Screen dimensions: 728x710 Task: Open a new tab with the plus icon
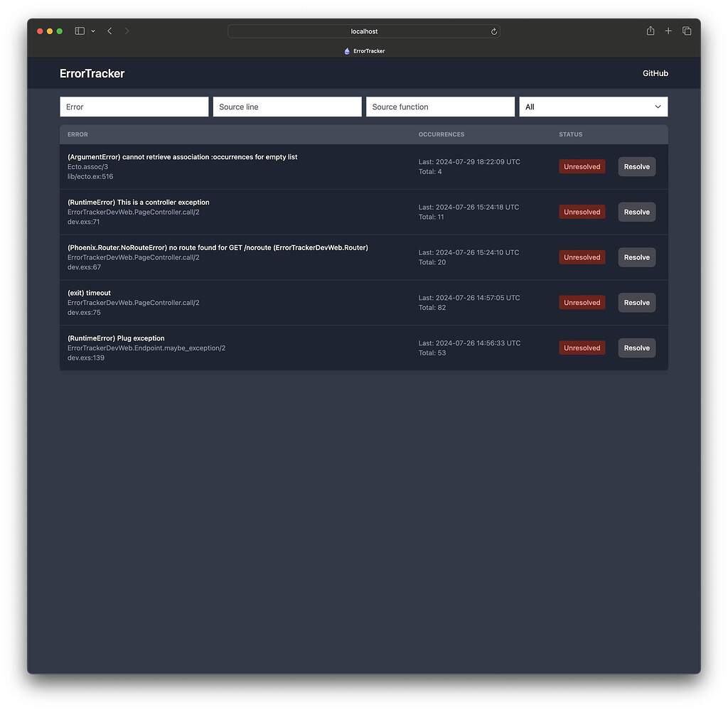tap(668, 31)
